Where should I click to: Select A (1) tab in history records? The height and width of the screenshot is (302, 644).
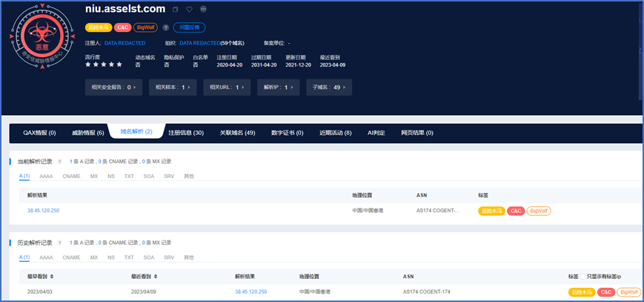pyautogui.click(x=24, y=257)
